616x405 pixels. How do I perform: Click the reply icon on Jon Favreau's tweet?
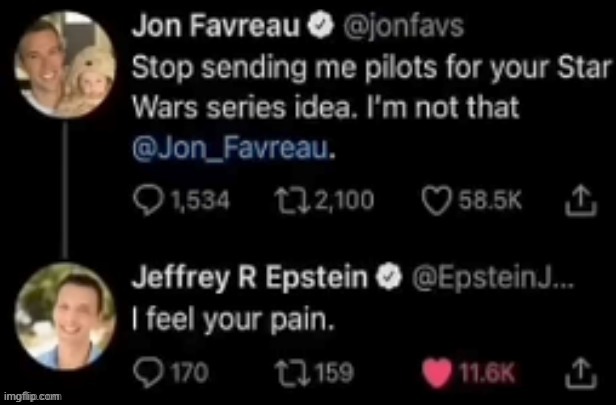146,201
